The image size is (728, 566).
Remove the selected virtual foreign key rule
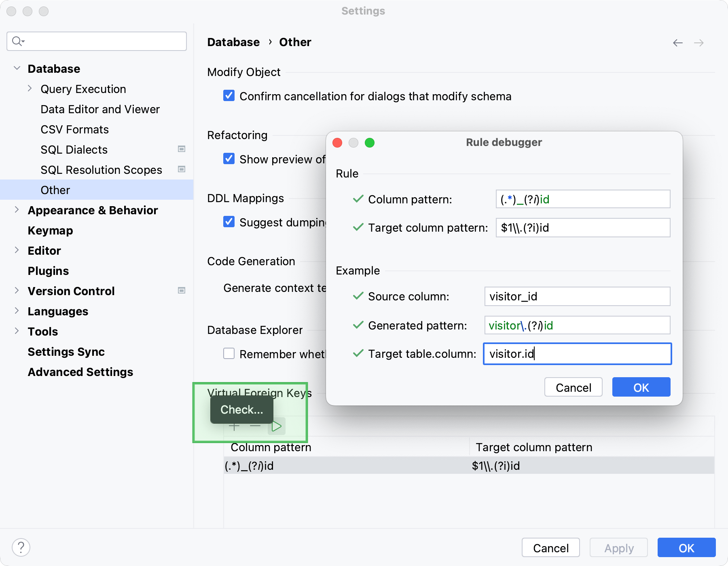[x=255, y=426]
